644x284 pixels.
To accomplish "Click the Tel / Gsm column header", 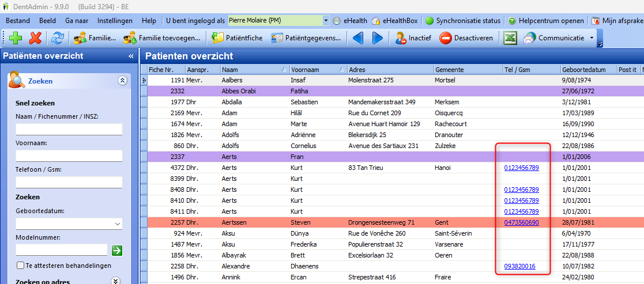I will (x=532, y=70).
